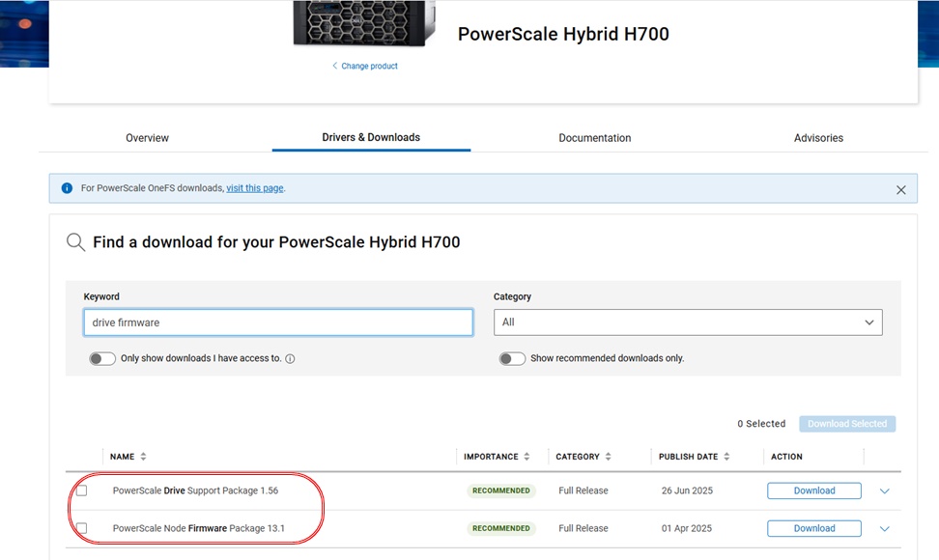The height and width of the screenshot is (560, 939).
Task: Click the Download Selected button
Action: pyautogui.click(x=847, y=424)
